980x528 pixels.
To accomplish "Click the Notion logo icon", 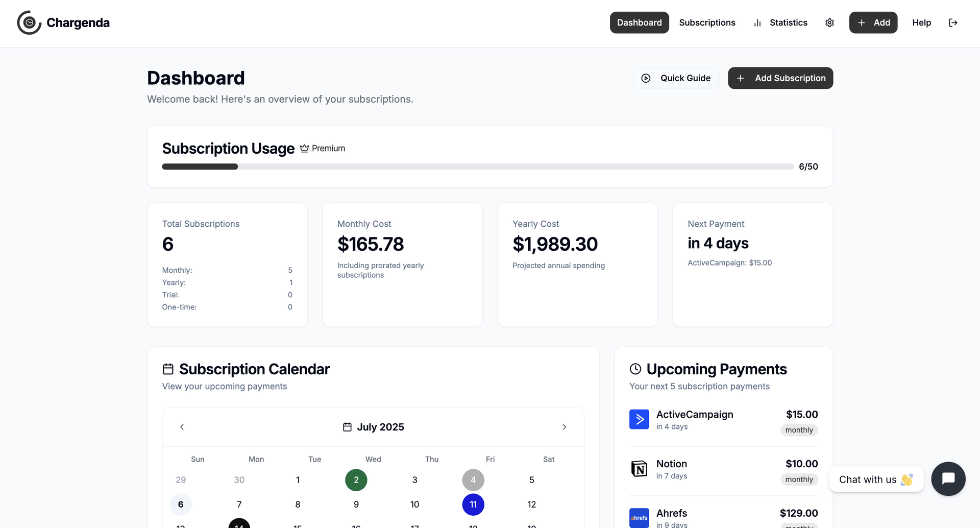I will coord(639,469).
